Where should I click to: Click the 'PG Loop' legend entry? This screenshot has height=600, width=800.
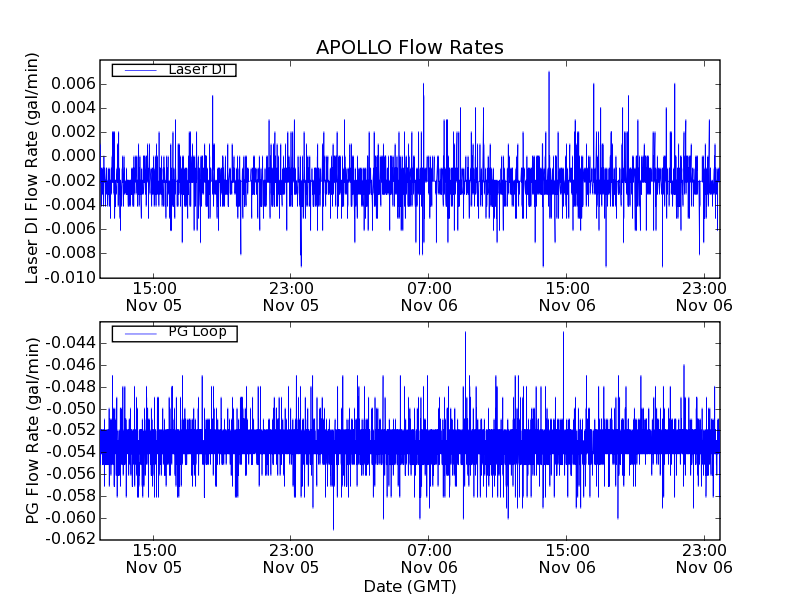(174, 333)
